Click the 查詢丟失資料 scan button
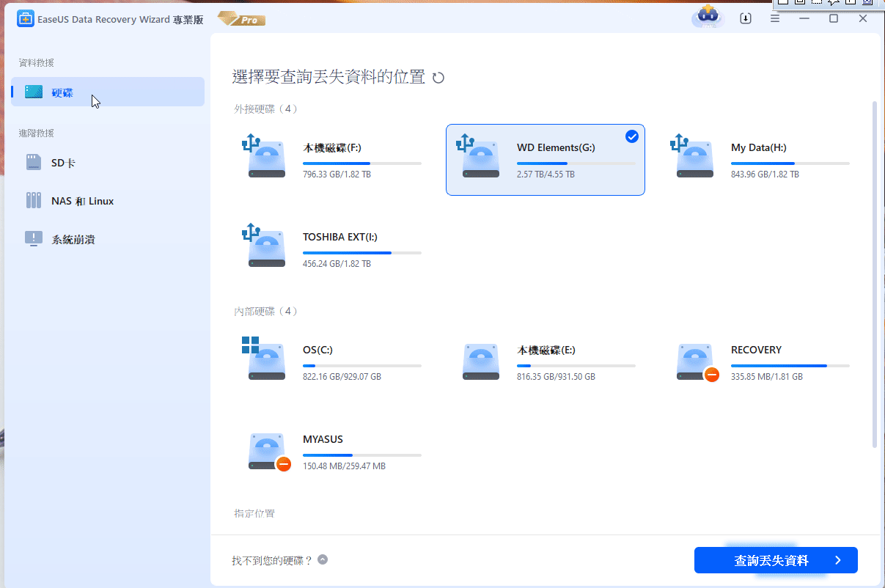Image resolution: width=885 pixels, height=588 pixels. (776, 560)
